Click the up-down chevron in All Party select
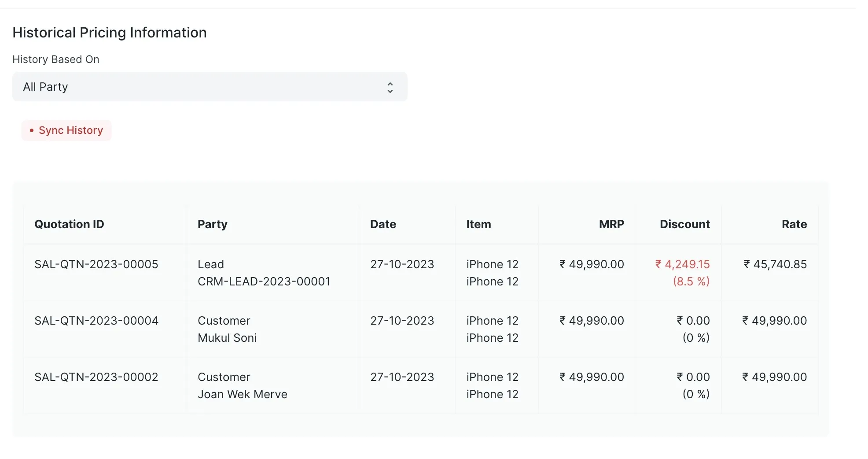 390,87
